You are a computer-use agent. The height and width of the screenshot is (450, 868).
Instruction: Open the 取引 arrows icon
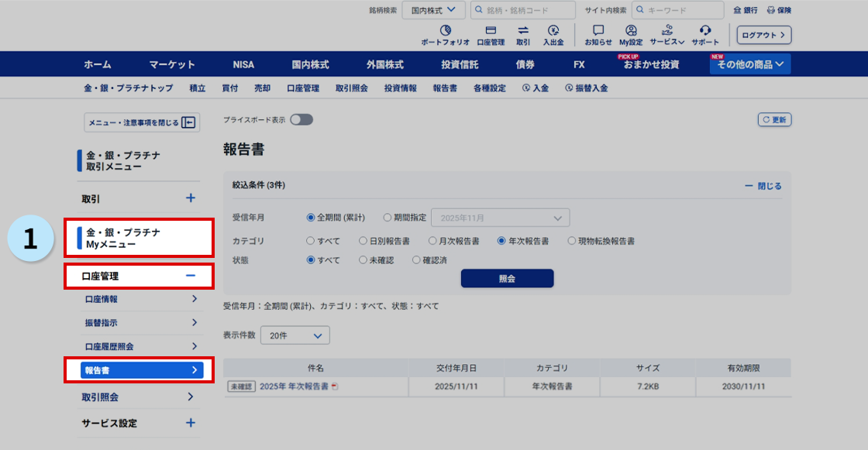[x=523, y=31]
